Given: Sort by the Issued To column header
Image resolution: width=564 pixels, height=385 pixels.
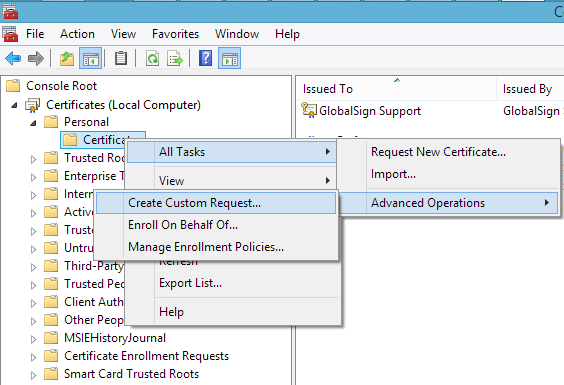Looking at the screenshot, I should coord(397,89).
